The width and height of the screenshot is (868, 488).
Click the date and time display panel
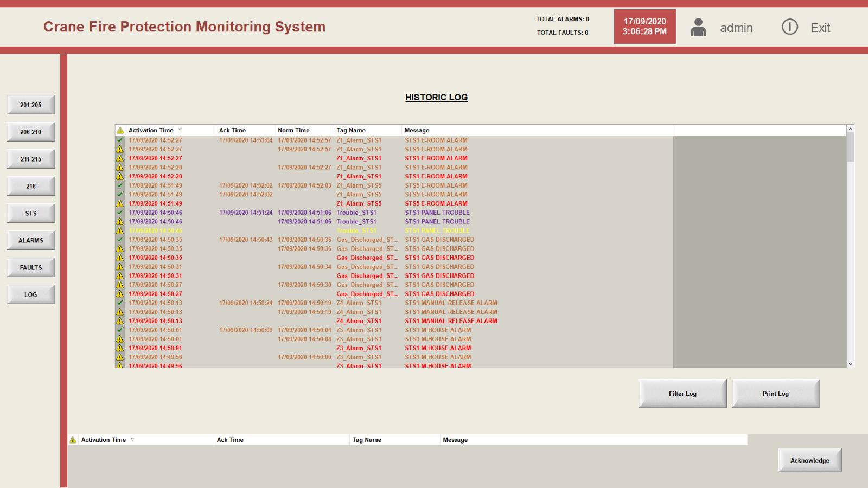coord(644,27)
